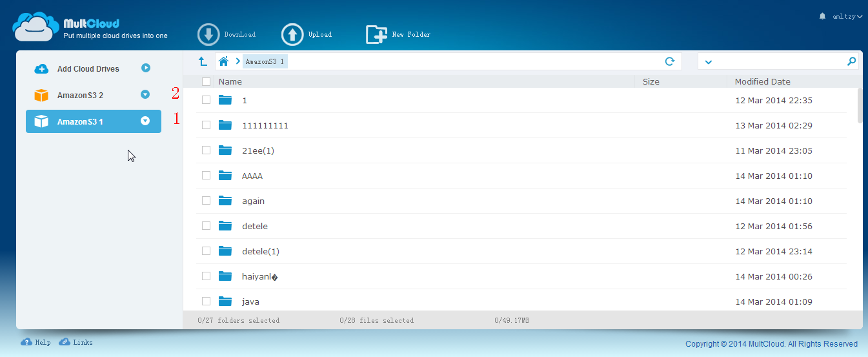Check the box for folder 'haiyanl'

(206, 276)
